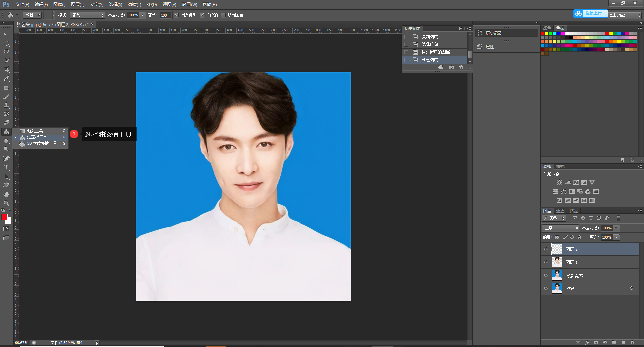Select the Type tool
Viewport: 644px width, 347px height.
[6, 167]
